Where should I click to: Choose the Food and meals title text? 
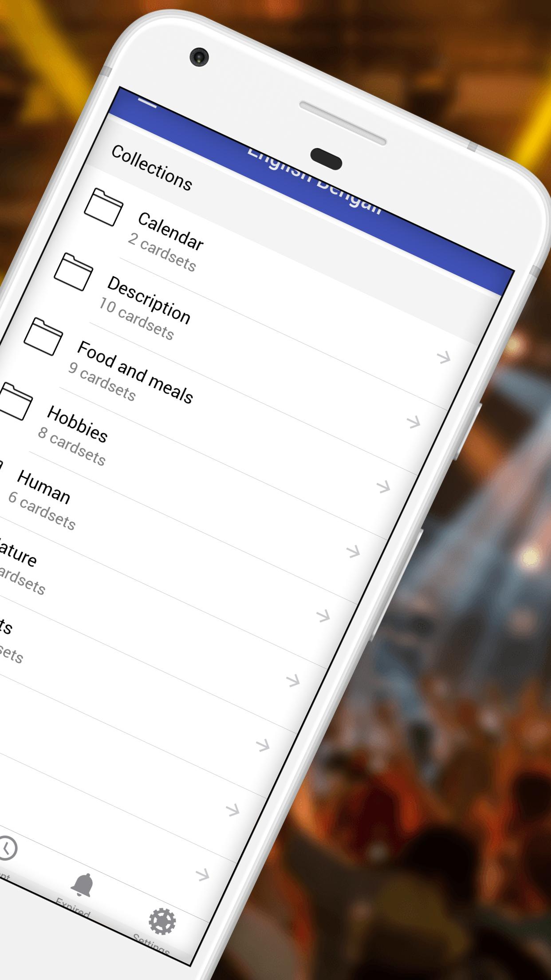135,372
